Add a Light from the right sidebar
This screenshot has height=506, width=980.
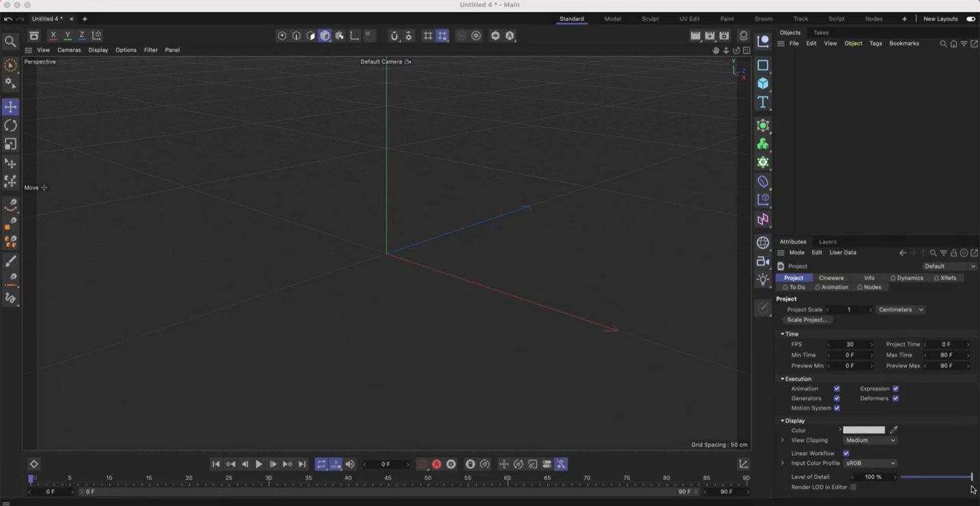click(x=762, y=279)
